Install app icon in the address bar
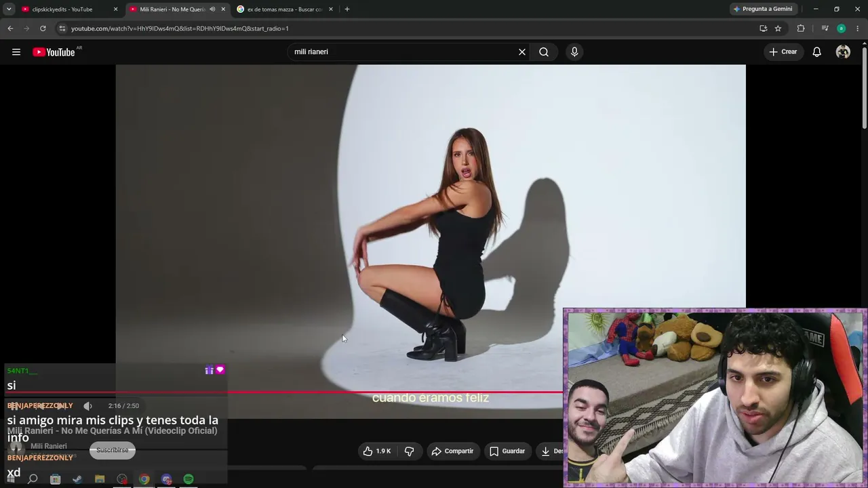 763,28
